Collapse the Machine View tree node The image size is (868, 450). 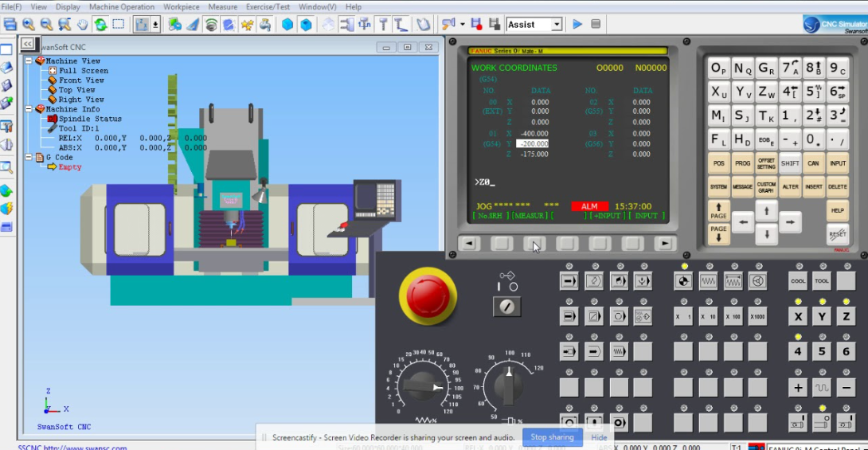click(x=29, y=61)
